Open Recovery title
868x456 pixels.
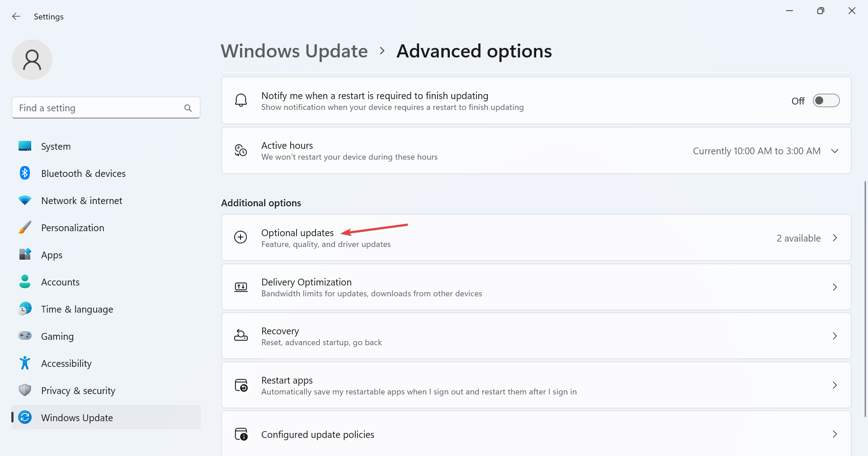280,331
